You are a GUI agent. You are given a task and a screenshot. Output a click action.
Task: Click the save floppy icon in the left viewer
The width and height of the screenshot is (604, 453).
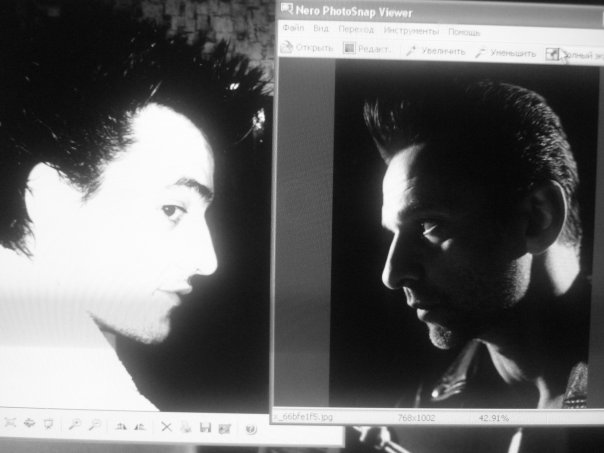click(205, 428)
